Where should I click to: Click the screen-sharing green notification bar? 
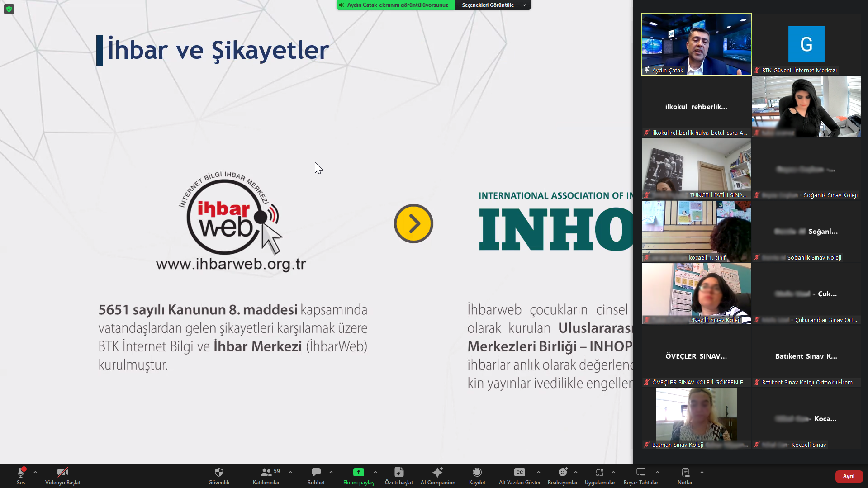[x=396, y=5]
